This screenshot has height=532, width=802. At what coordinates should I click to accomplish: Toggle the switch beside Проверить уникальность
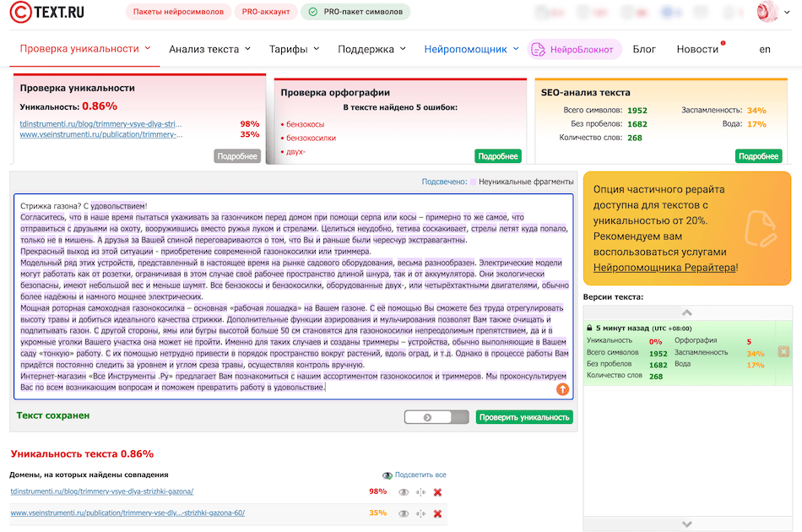pyautogui.click(x=436, y=417)
